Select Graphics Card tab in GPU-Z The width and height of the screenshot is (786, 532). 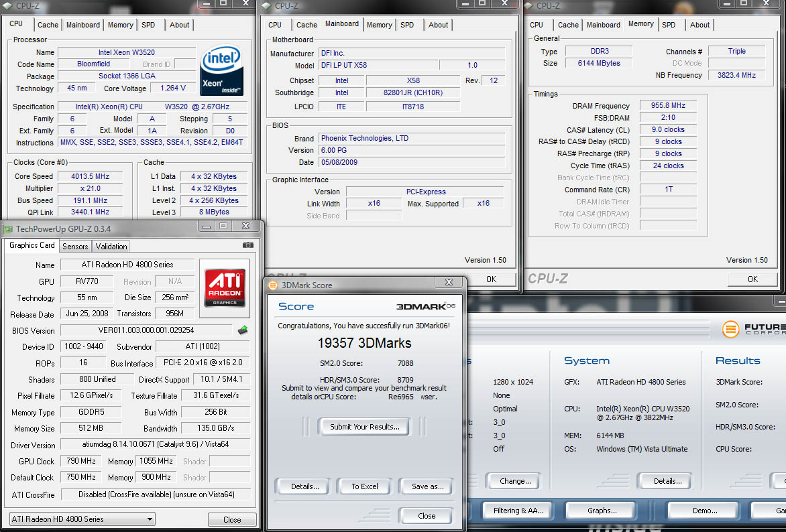coord(32,245)
